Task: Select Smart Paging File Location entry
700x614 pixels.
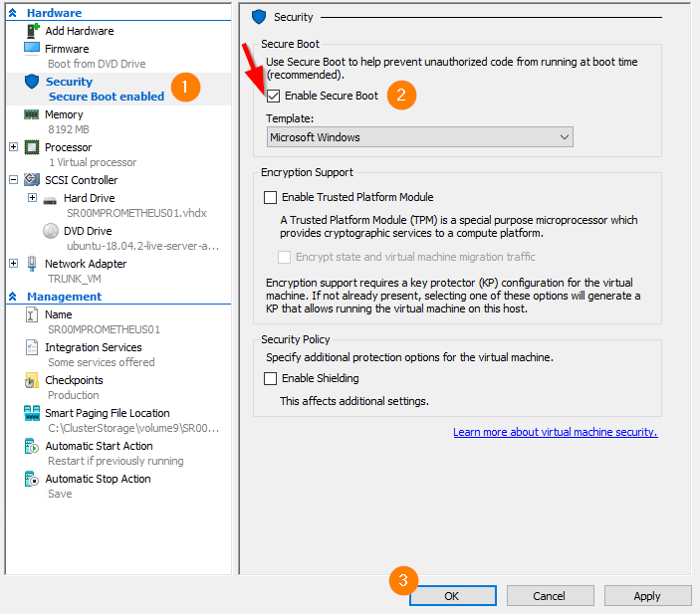Action: pyautogui.click(x=108, y=413)
